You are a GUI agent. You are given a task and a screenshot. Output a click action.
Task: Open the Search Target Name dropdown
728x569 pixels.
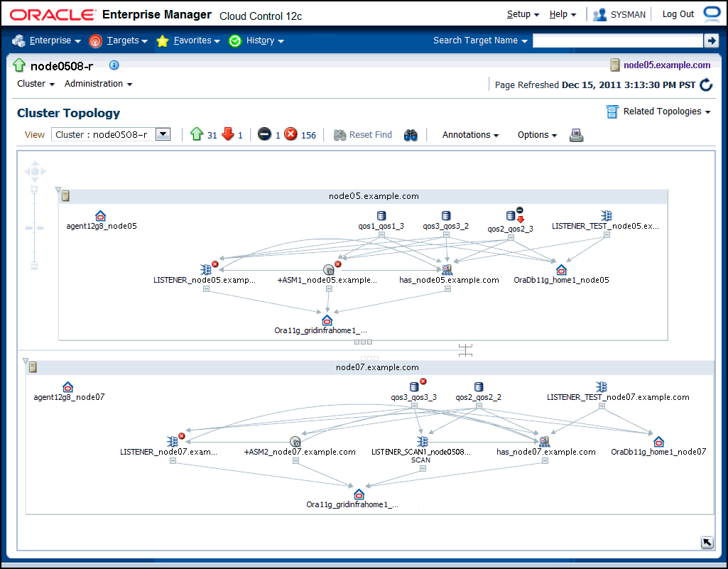pyautogui.click(x=480, y=40)
